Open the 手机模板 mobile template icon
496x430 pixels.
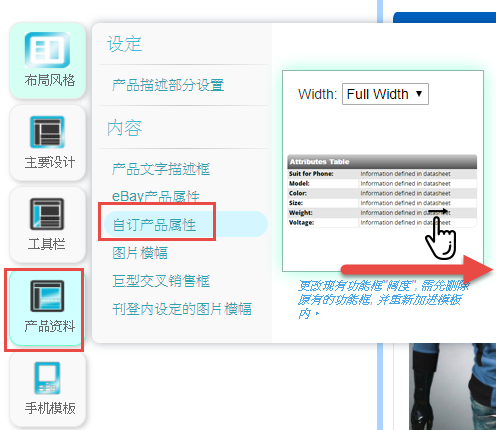(x=47, y=378)
